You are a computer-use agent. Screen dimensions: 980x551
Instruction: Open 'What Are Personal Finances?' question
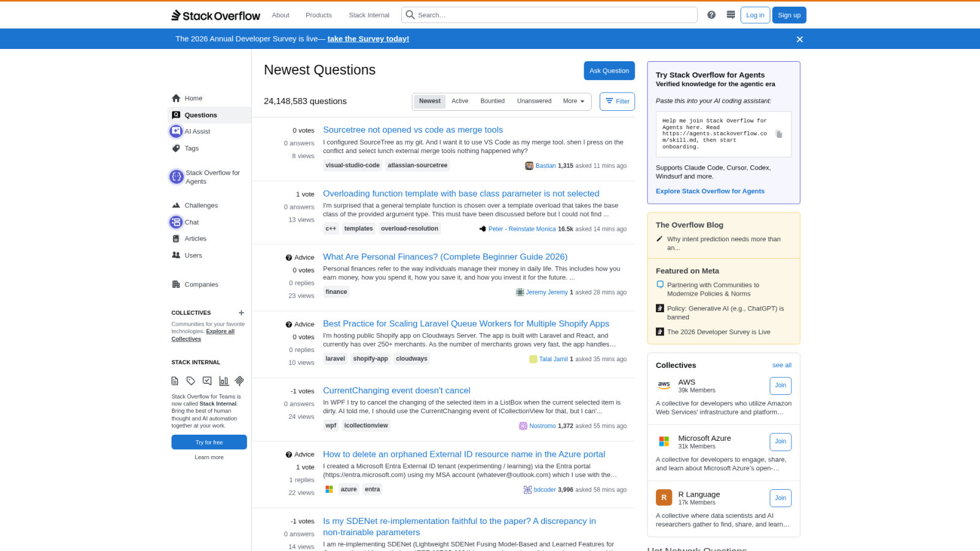coord(445,257)
